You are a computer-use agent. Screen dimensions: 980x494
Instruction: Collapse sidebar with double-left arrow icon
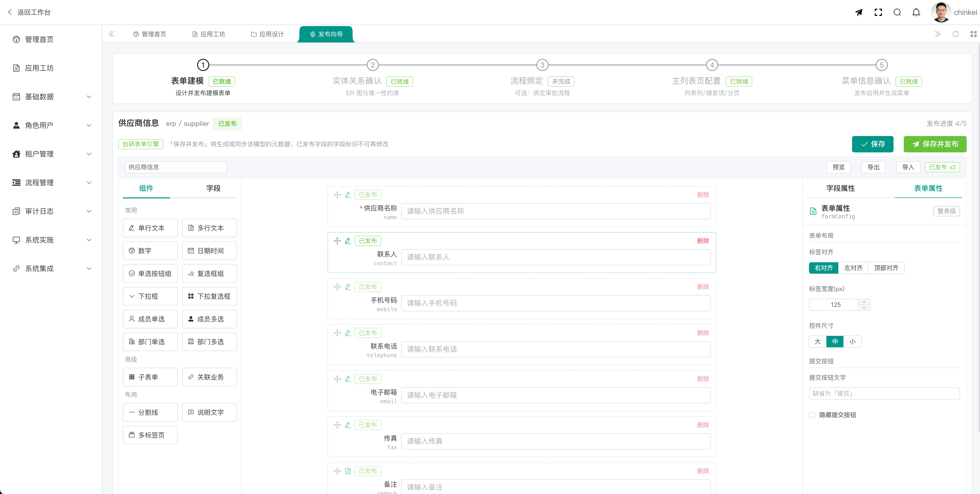click(x=112, y=34)
